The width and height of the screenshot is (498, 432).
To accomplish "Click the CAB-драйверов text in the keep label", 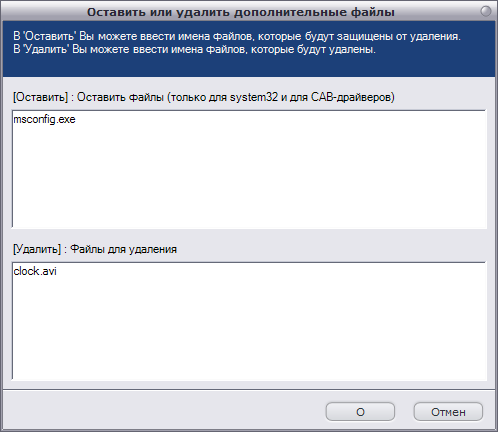I will click(x=353, y=97).
